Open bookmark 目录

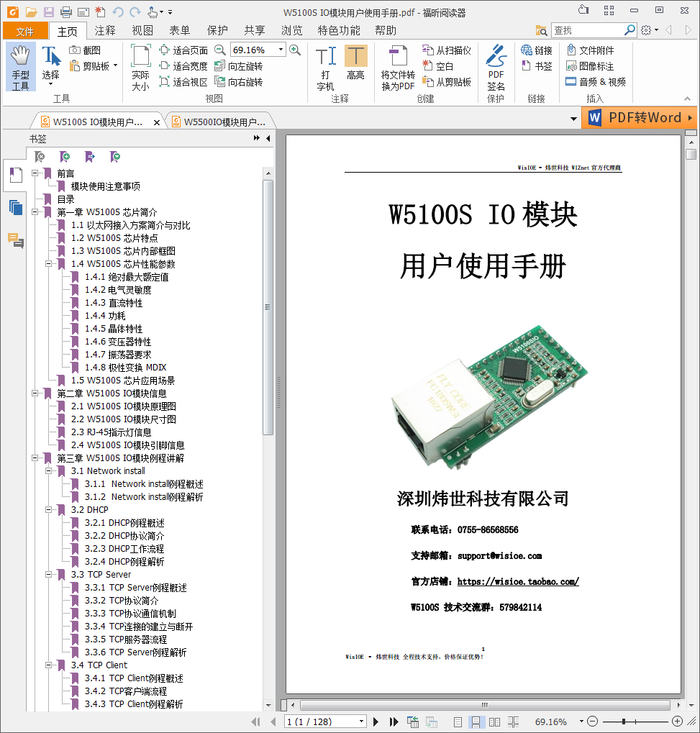pyautogui.click(x=65, y=199)
